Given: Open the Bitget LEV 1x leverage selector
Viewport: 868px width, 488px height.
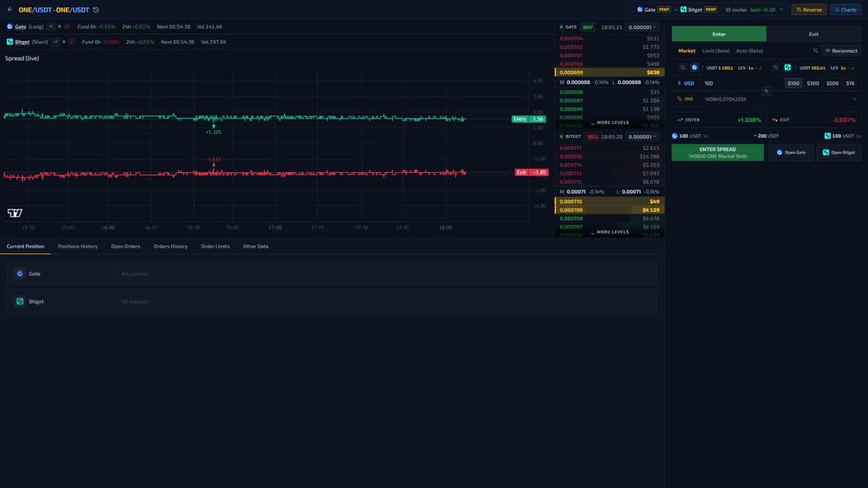Looking at the screenshot, I should (x=843, y=68).
